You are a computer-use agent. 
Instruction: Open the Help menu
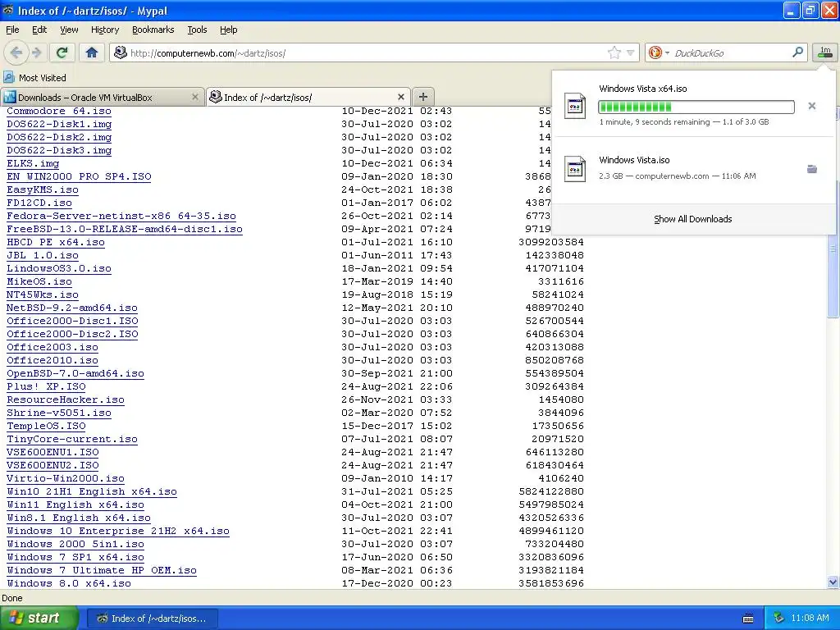[x=228, y=30]
